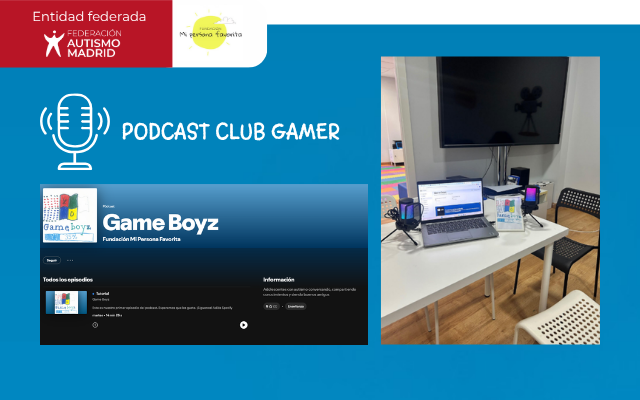
Task: Play the Tutorial episode
Action: tap(244, 325)
